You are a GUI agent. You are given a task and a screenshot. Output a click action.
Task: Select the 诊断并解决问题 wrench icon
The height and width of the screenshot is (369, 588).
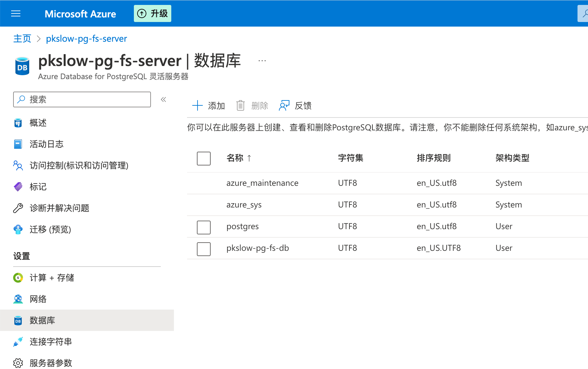[18, 208]
